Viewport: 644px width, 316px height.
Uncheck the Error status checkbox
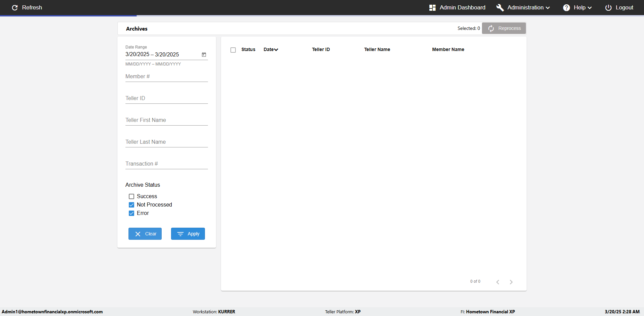click(x=131, y=213)
